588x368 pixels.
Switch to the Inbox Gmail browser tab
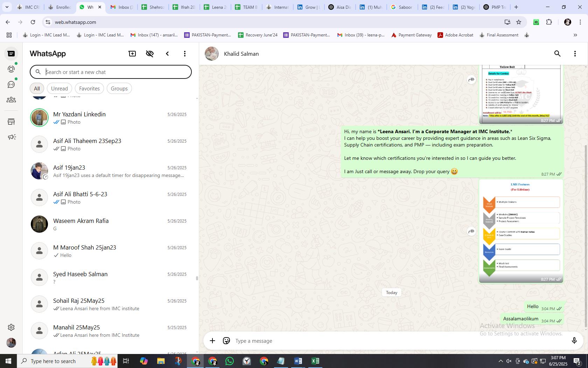pyautogui.click(x=121, y=7)
